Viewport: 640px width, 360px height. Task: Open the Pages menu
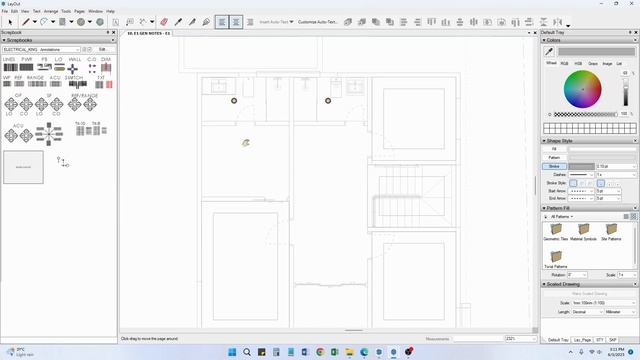[80, 11]
